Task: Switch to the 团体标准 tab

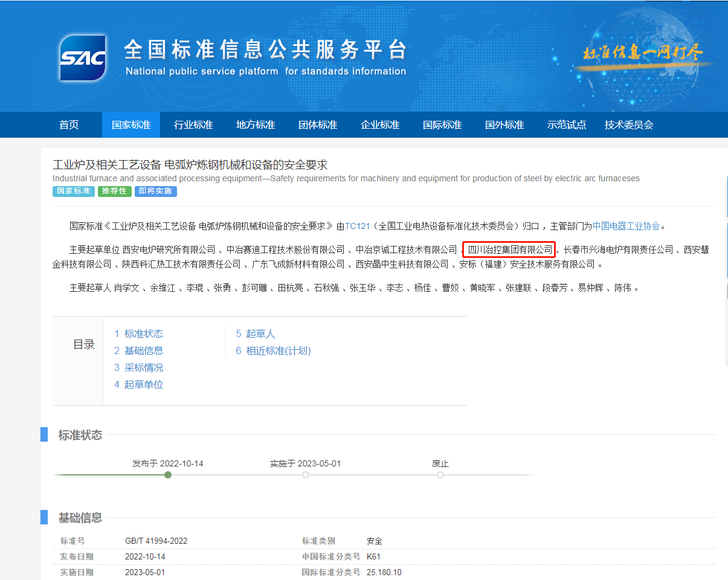Action: point(318,125)
